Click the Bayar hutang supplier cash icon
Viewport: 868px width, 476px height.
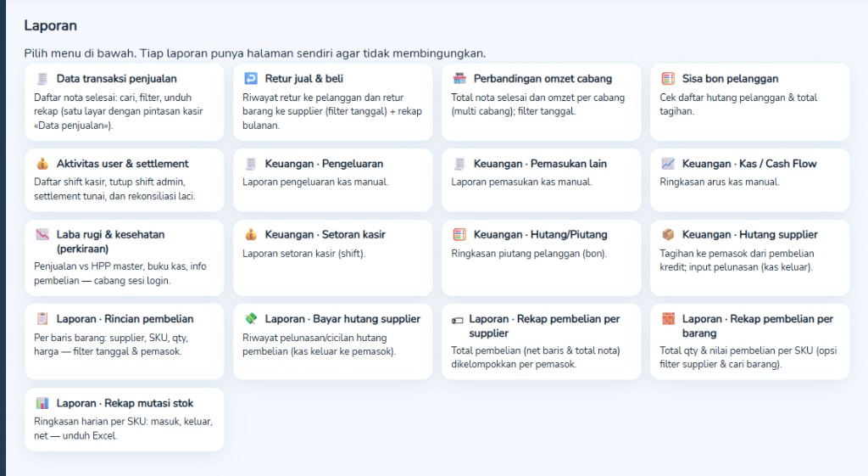coord(251,320)
